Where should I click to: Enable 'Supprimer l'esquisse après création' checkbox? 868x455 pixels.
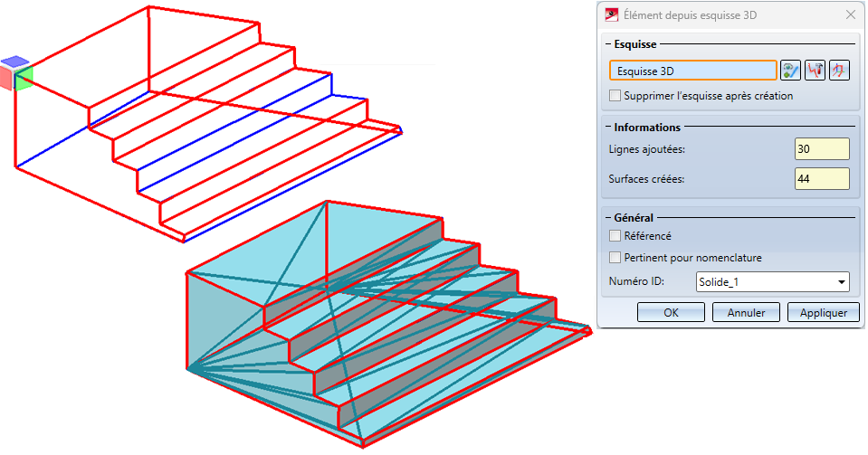tap(615, 96)
